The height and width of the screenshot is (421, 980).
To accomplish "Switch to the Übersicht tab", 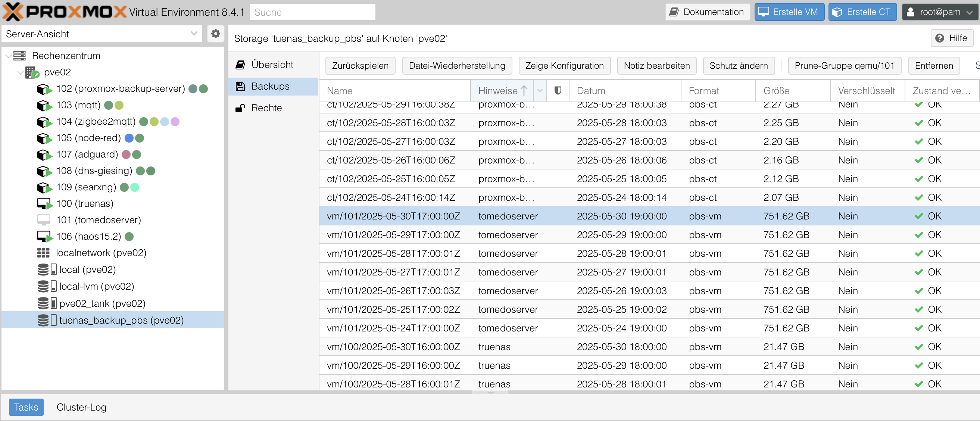I will tap(273, 65).
